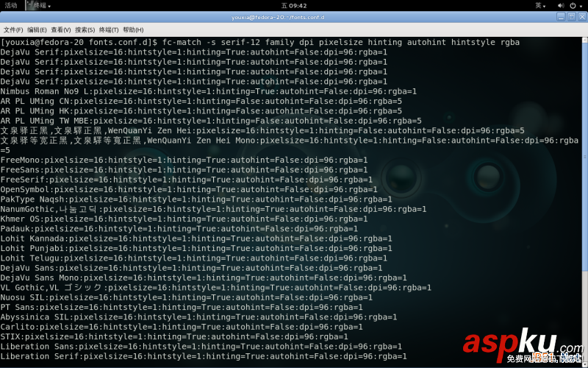588x368 pixels.
Task: Click the FreeMono output line
Action: click(x=184, y=160)
